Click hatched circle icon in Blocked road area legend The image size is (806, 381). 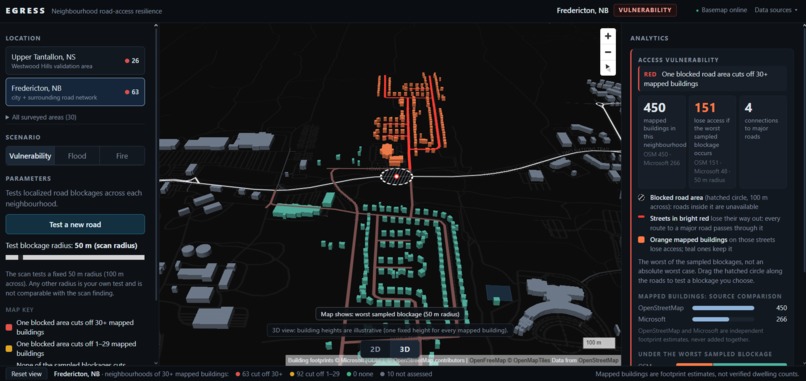pos(641,197)
